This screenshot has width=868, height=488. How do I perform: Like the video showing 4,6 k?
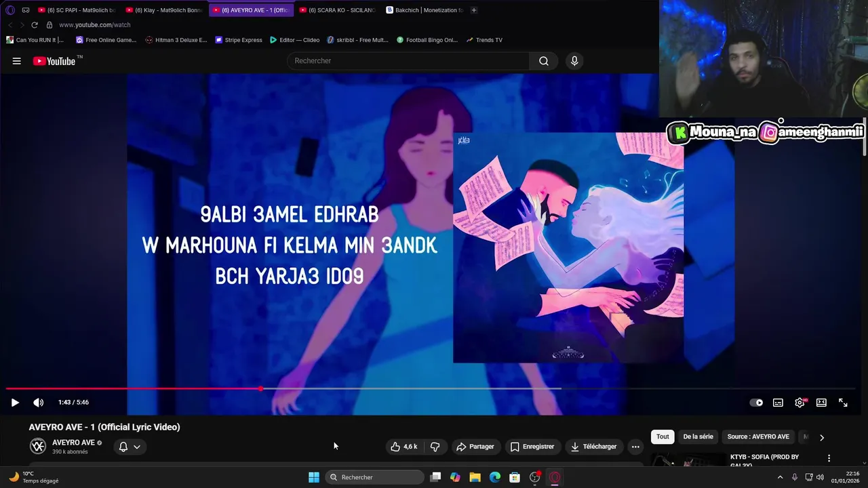(x=403, y=447)
